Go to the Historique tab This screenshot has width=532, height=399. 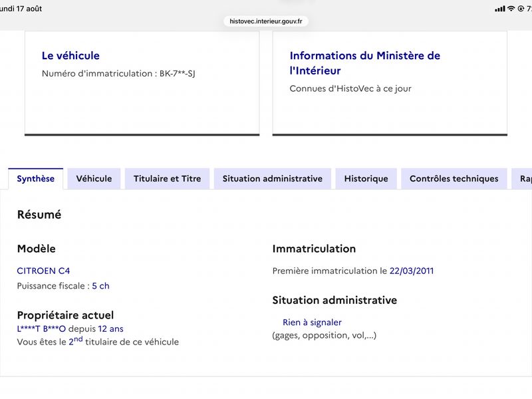coord(366,178)
